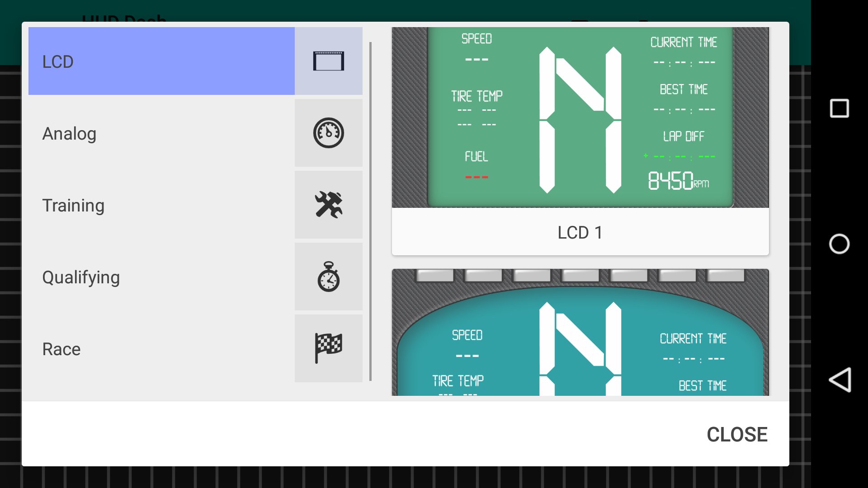Viewport: 868px width, 488px height.
Task: Click the category list vertical scrollbar
Action: click(370, 211)
